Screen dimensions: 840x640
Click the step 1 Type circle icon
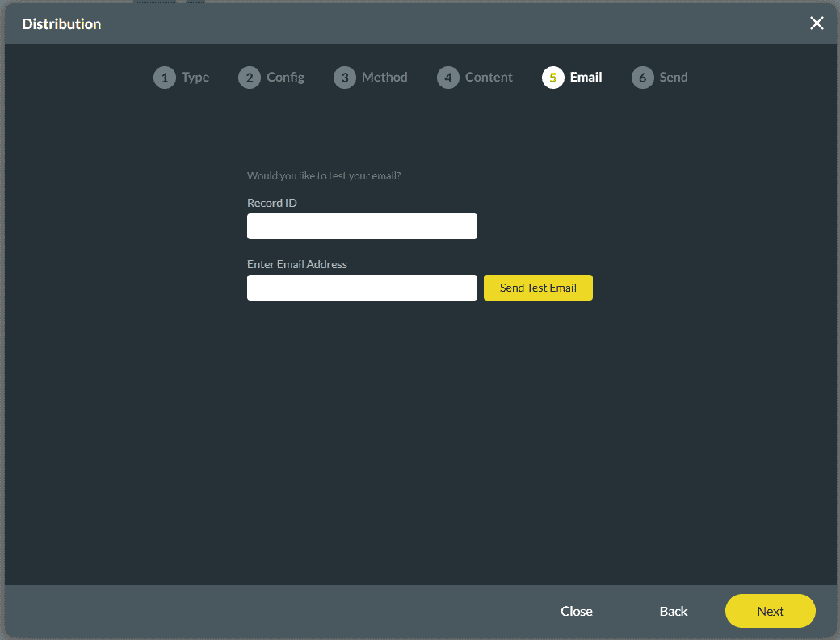165,77
